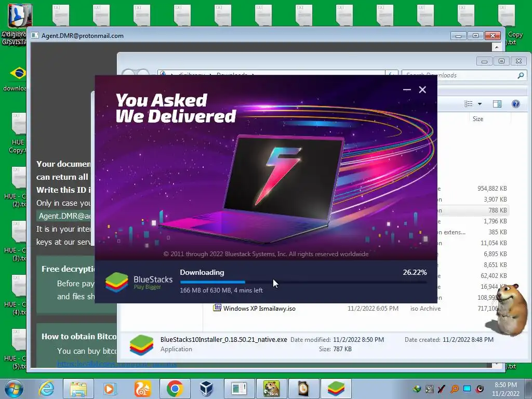Image resolution: width=532 pixels, height=399 pixels.
Task: Click the magnifier tray icon
Action: (x=455, y=389)
